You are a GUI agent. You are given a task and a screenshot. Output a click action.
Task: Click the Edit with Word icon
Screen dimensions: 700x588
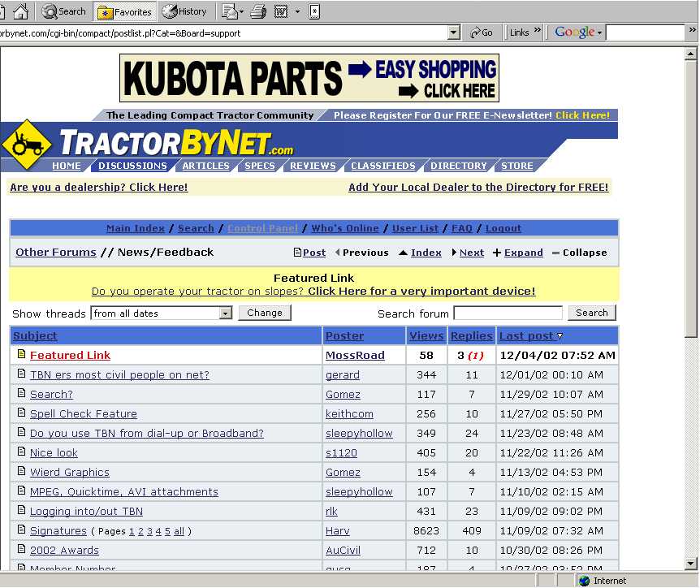point(281,11)
